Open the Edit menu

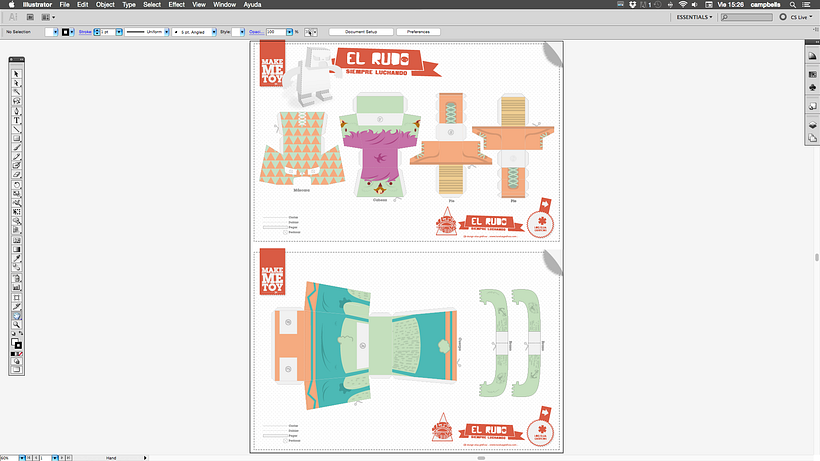point(83,5)
